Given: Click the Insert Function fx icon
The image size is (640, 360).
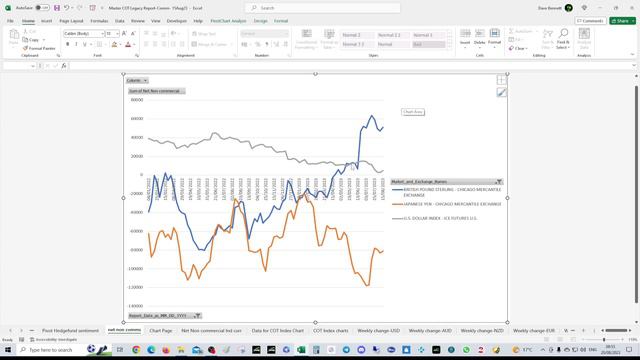Looking at the screenshot, I should (x=64, y=66).
